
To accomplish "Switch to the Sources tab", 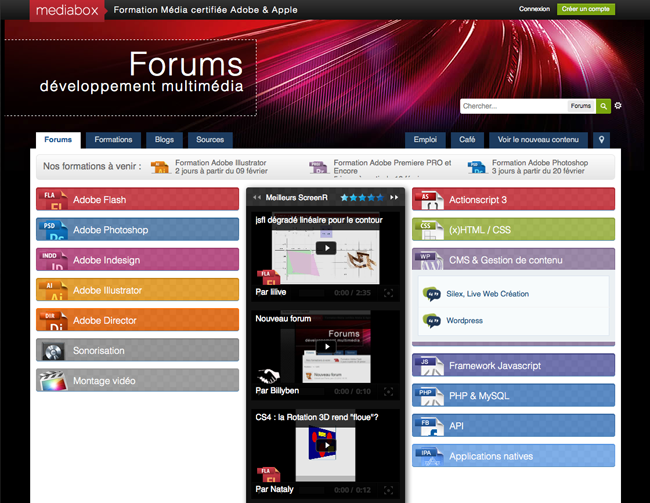I will pyautogui.click(x=210, y=140).
